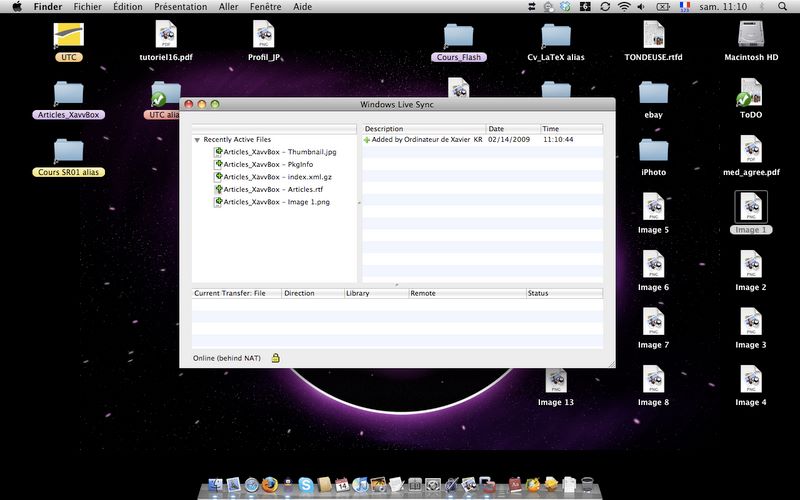
Task: Open Firefox from the Dock
Action: point(269,484)
